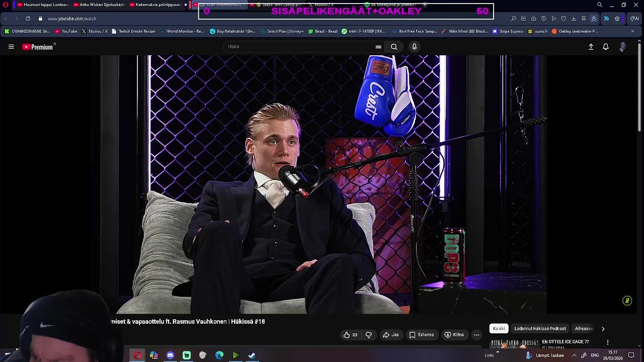Open more actions three-dot menu under video
The width and height of the screenshot is (644, 362).
pyautogui.click(x=476, y=335)
